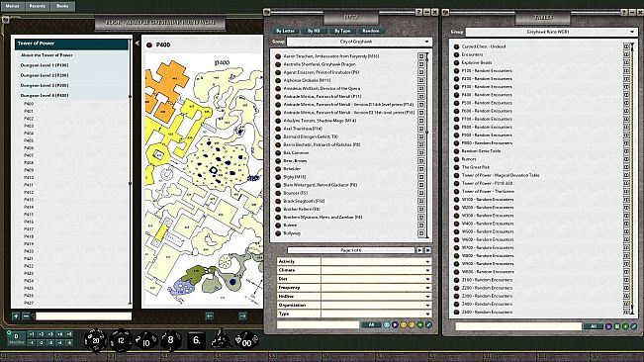Toggle the square icon on Bigby row
The width and height of the screenshot is (644, 362).
tap(421, 177)
